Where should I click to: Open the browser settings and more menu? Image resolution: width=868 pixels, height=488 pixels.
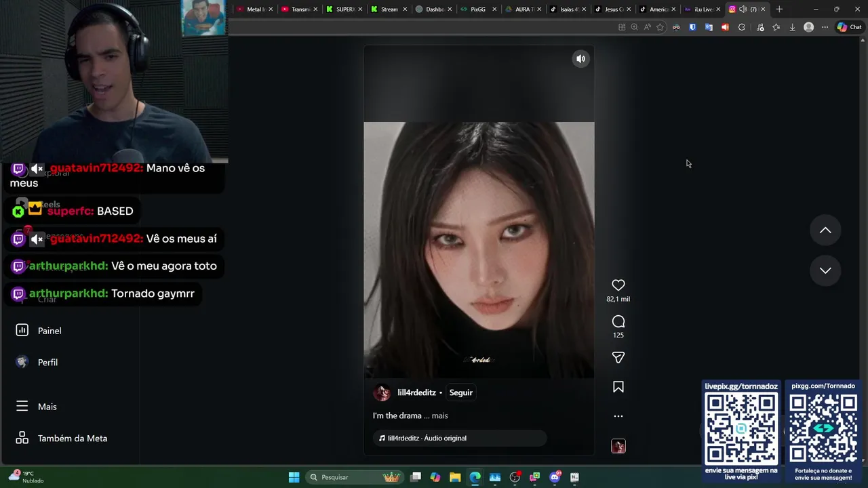coord(825,27)
